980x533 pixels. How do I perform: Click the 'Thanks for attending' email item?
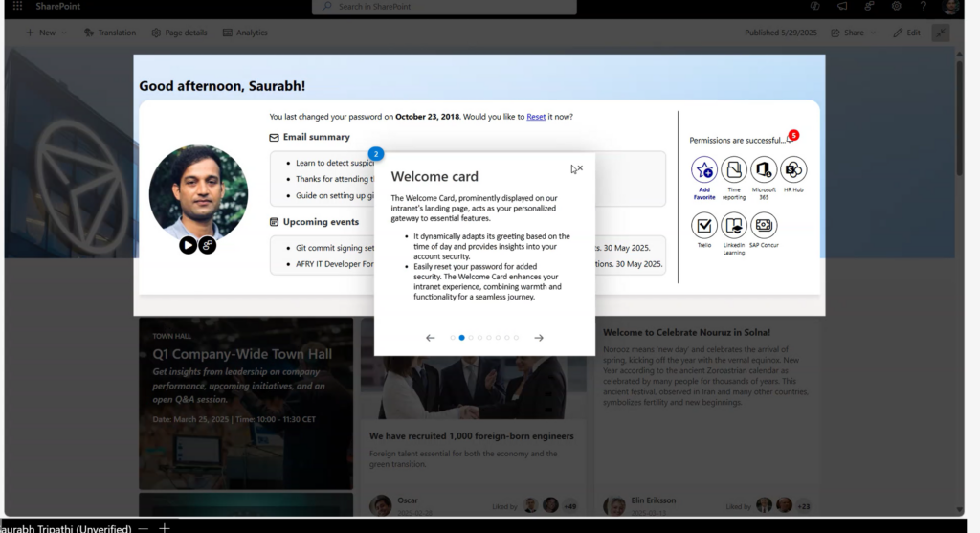click(334, 179)
